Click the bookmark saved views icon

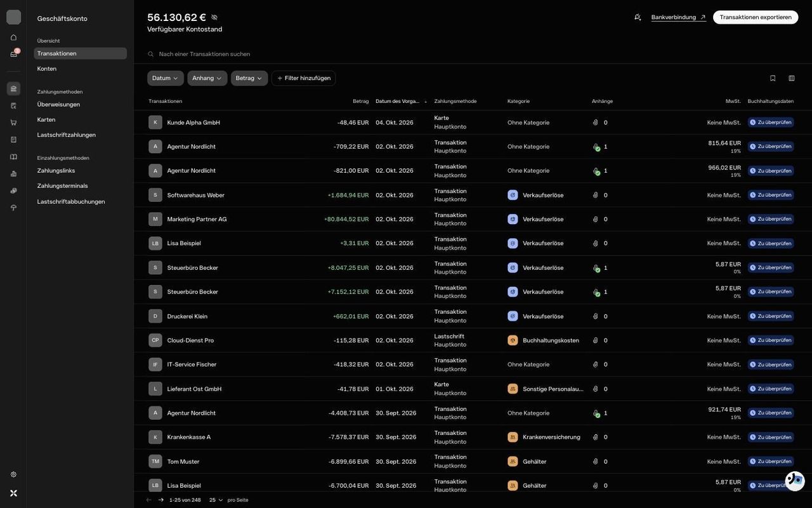tap(773, 78)
